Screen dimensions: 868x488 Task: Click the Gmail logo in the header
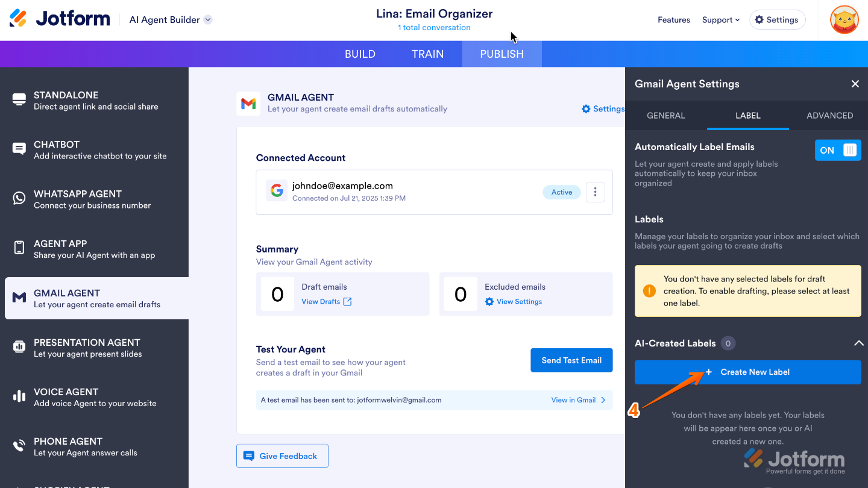click(248, 104)
